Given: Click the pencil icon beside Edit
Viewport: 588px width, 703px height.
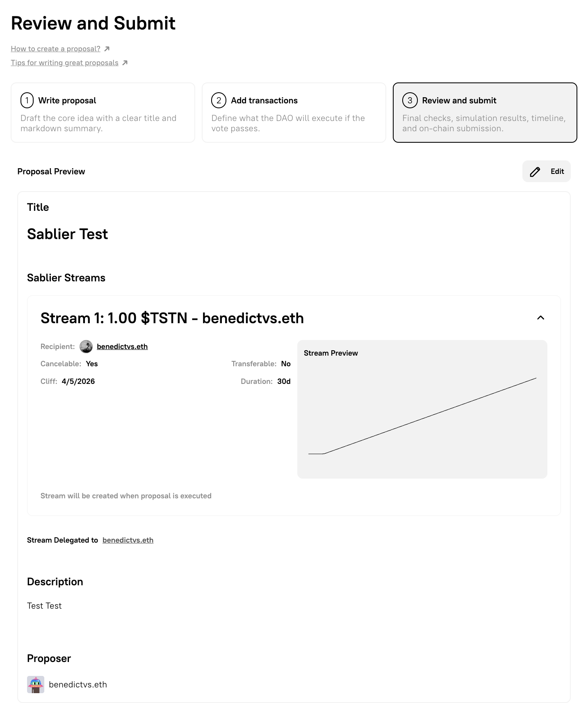Looking at the screenshot, I should (535, 171).
